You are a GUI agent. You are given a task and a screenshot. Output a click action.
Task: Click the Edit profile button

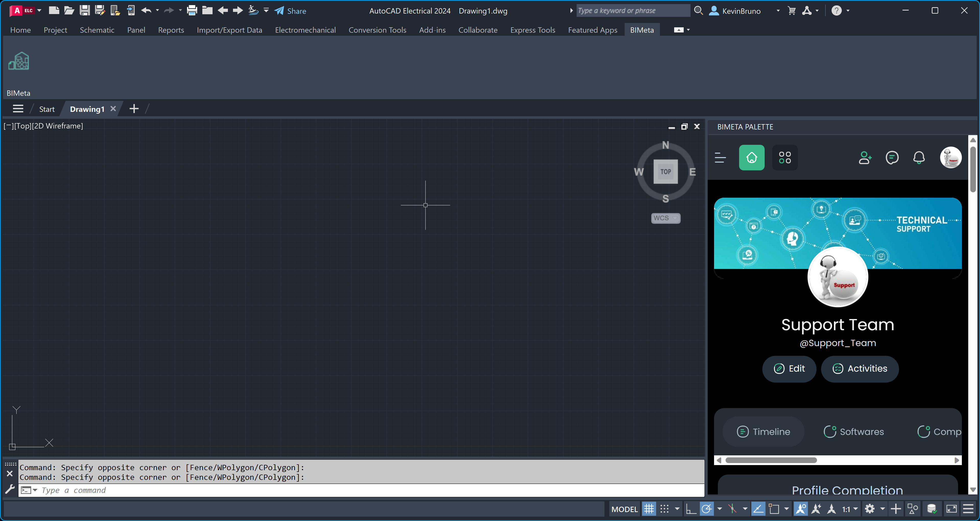click(x=789, y=369)
